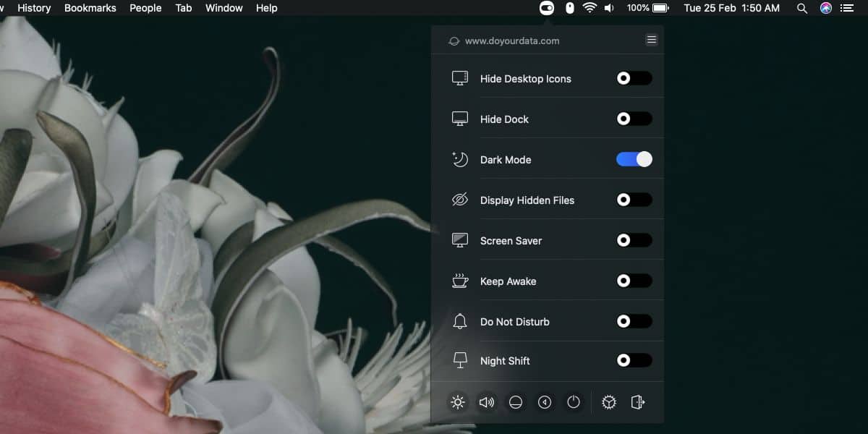Viewport: 868px width, 434px height.
Task: Click the Night Shift lamp icon
Action: coord(460,360)
